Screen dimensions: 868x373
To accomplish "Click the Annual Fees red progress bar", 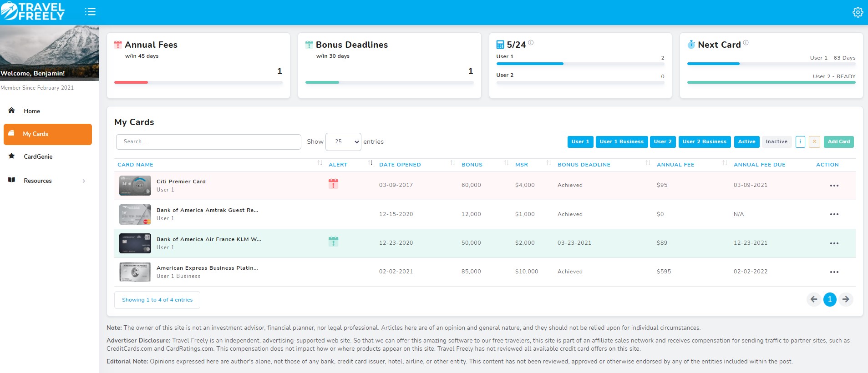I will click(131, 82).
